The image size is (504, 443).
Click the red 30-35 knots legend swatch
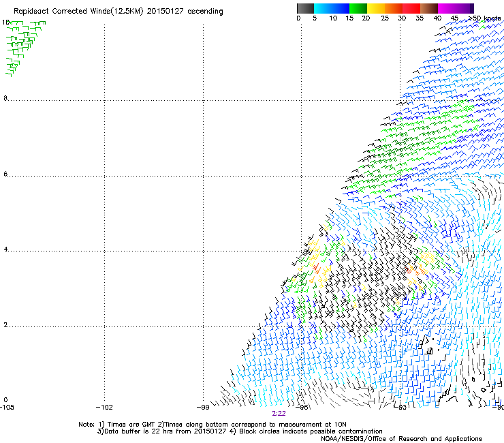tap(411, 8)
